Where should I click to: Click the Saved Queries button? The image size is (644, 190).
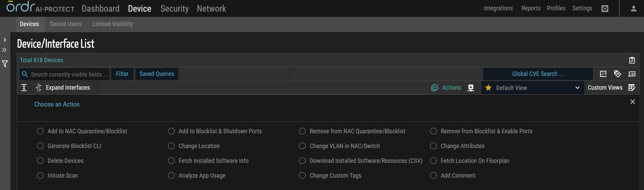[x=157, y=74]
